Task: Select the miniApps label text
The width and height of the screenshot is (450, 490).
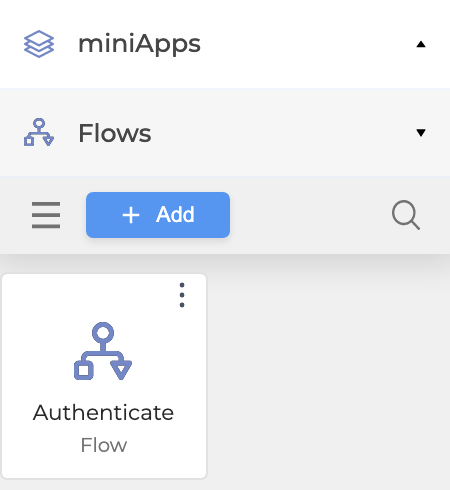Action: [139, 44]
